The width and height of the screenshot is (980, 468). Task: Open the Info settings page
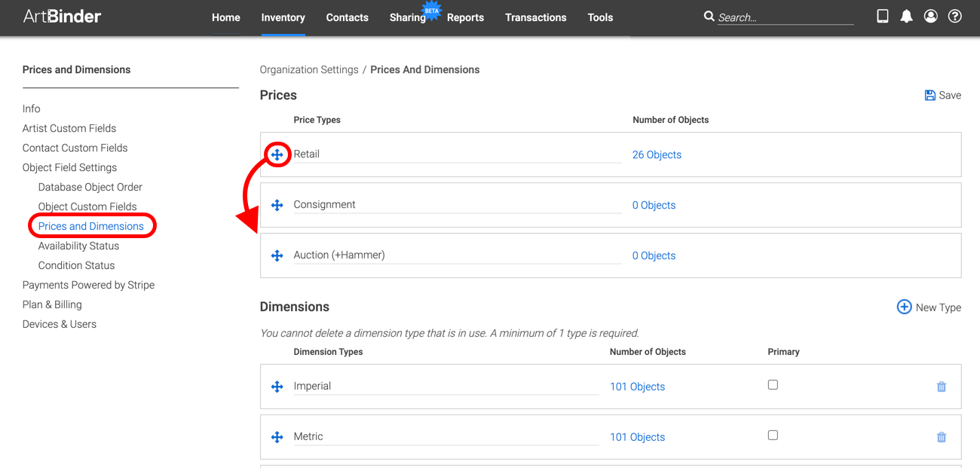point(32,109)
